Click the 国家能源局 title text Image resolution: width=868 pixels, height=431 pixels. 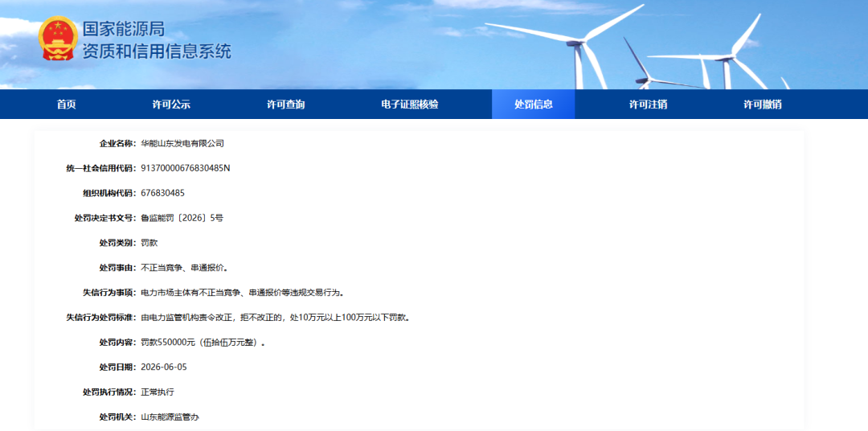click(x=124, y=28)
